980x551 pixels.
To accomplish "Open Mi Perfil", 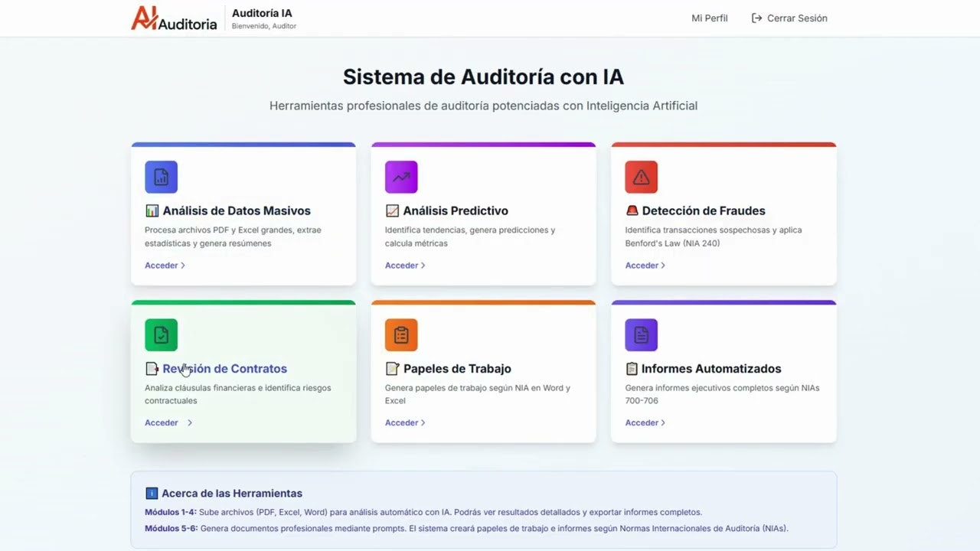I will (709, 18).
